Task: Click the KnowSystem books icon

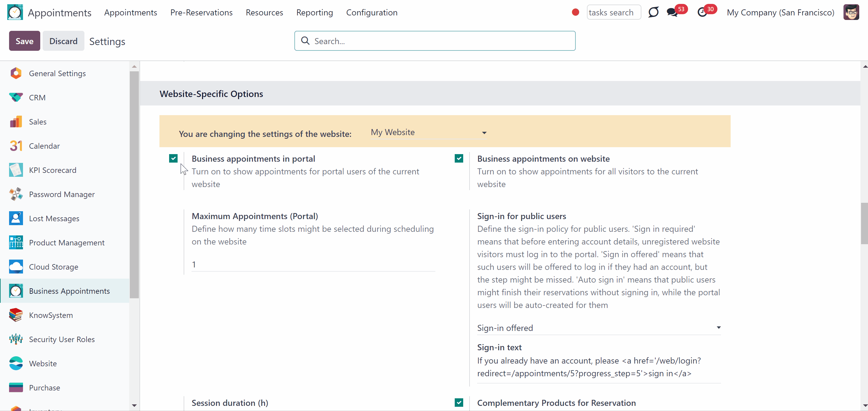Action: tap(16, 316)
